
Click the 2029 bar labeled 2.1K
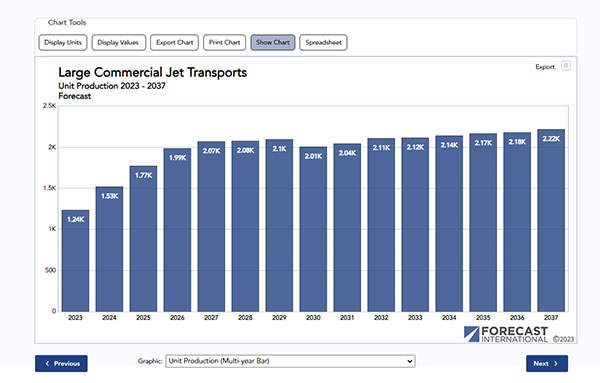pyautogui.click(x=279, y=225)
